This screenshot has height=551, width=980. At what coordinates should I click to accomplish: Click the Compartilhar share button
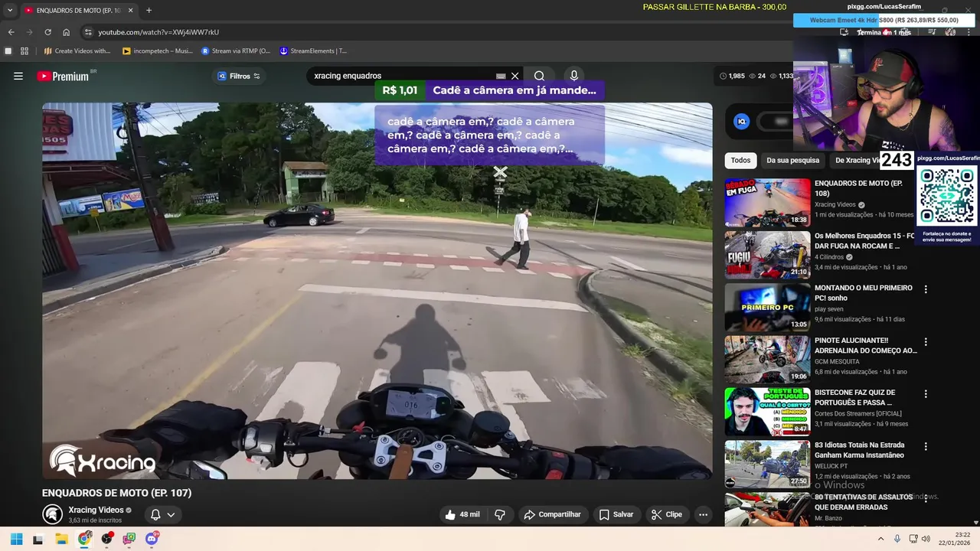(552, 514)
